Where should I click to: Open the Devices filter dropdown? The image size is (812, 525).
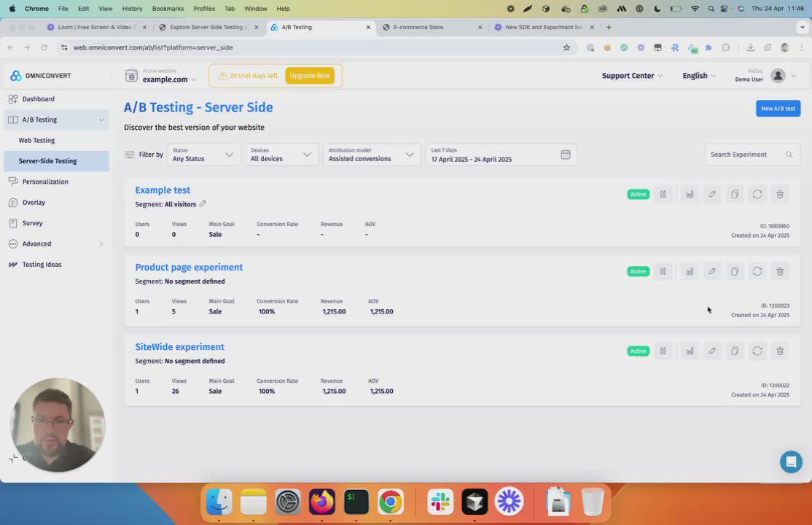281,155
